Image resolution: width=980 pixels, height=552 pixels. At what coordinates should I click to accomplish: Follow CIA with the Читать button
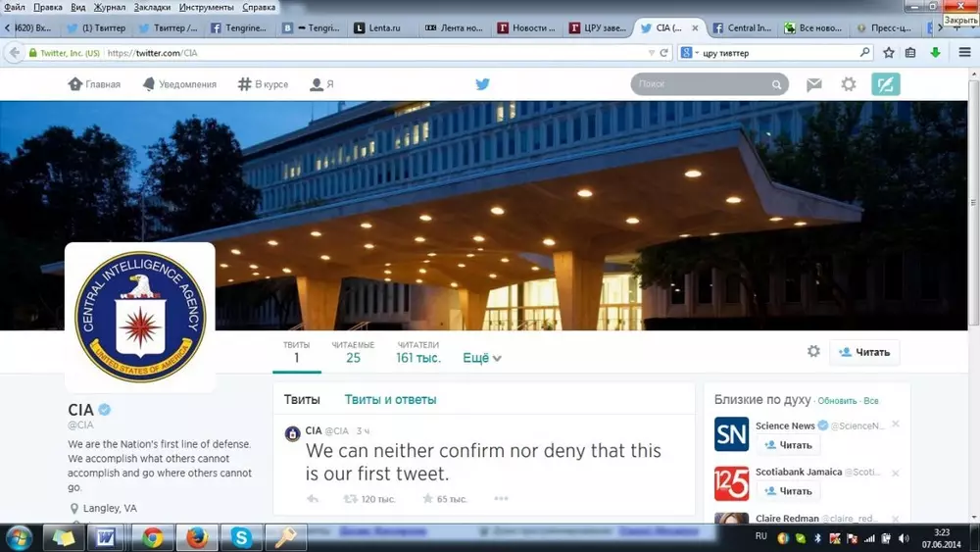pos(864,352)
